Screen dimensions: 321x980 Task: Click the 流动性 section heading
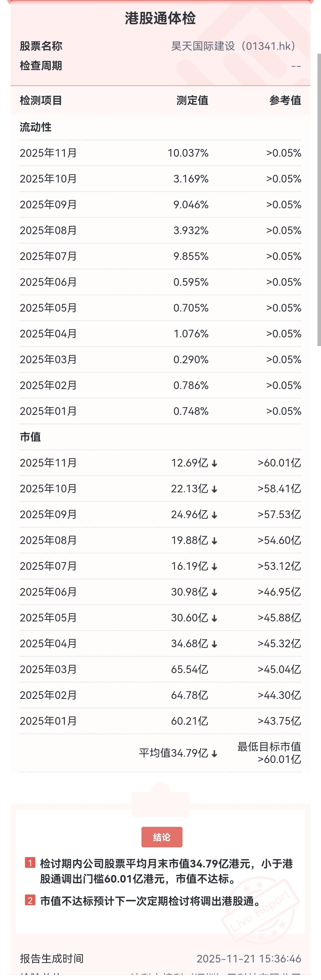pyautogui.click(x=36, y=127)
